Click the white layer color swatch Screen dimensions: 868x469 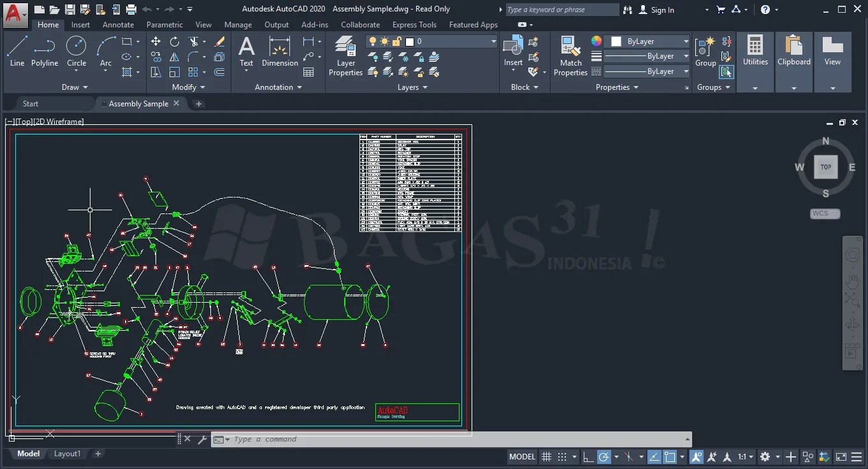coord(410,41)
